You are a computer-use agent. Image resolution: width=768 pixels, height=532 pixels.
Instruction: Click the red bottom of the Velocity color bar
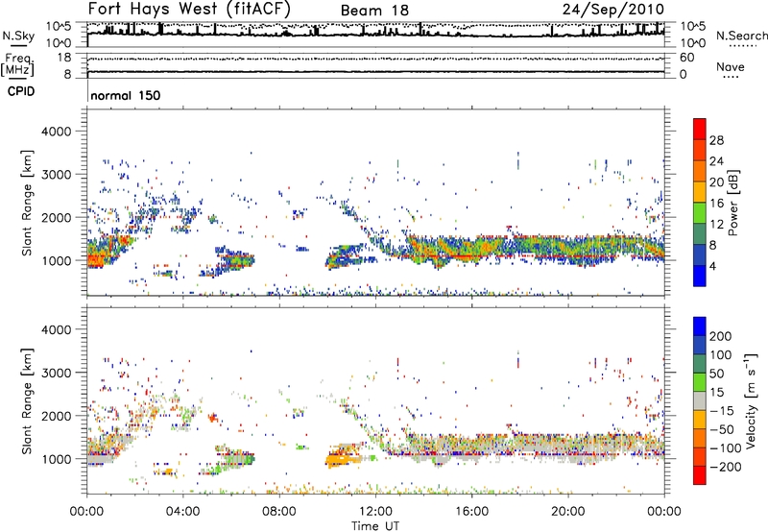tap(700, 475)
